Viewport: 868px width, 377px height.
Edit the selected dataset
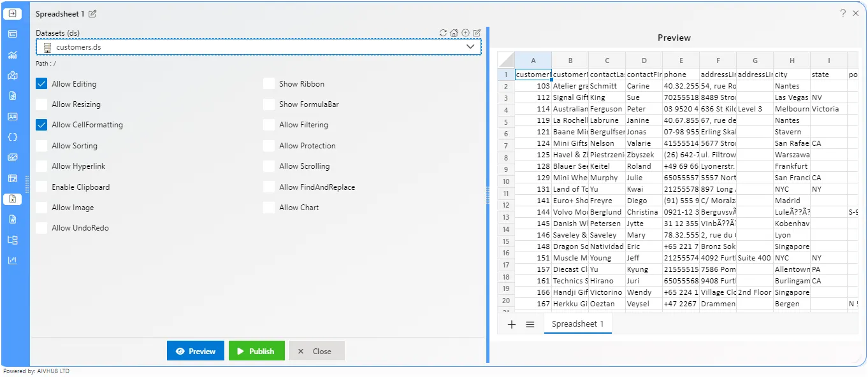pos(477,33)
